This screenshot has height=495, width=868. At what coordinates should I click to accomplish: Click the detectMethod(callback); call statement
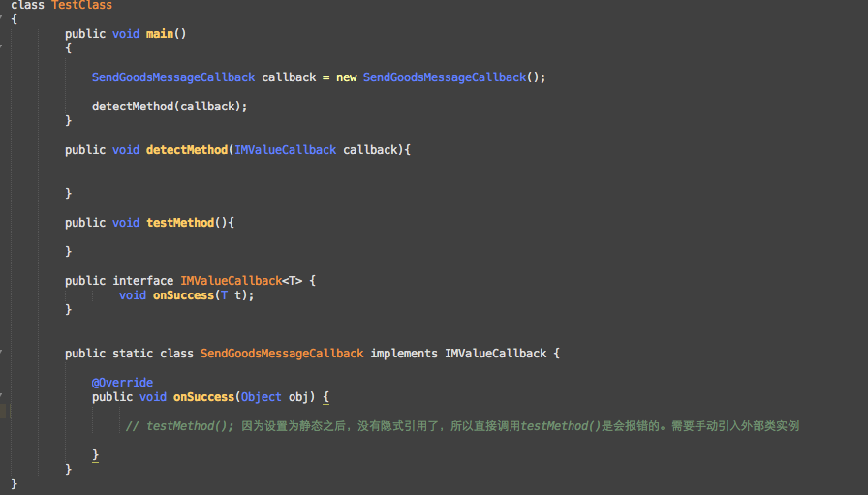[x=170, y=107]
